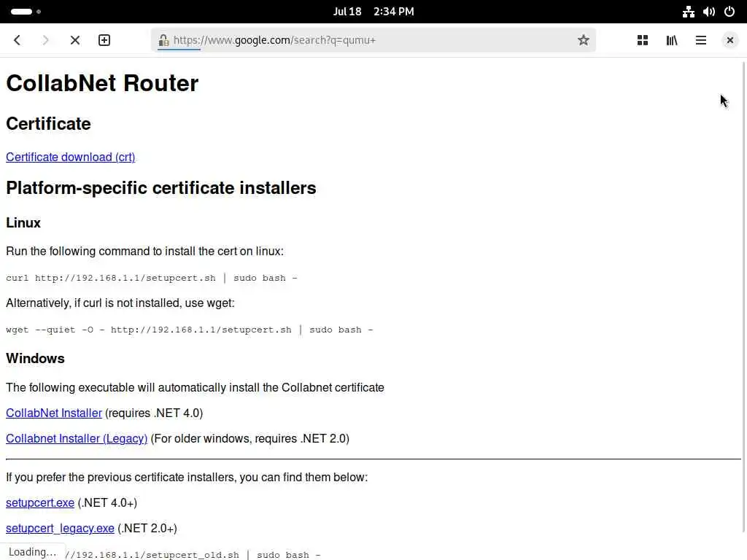
Task: Open the Activities overview in top bar
Action: tap(26, 12)
